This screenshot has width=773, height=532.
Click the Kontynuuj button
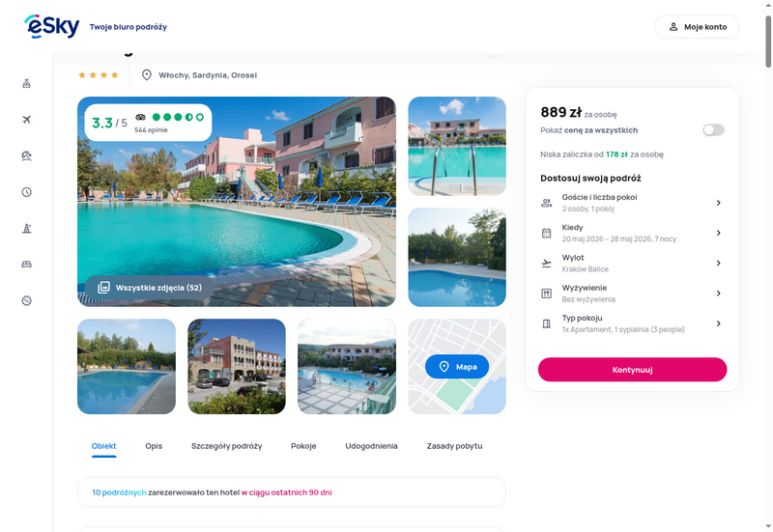click(x=632, y=370)
